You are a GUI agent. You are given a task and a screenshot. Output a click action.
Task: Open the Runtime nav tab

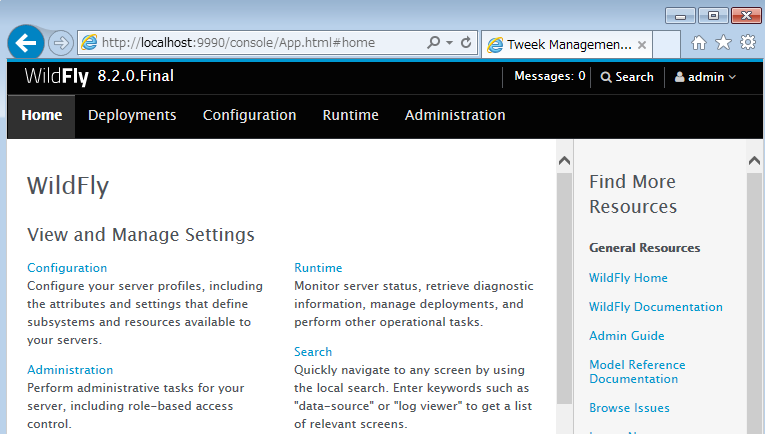click(350, 116)
